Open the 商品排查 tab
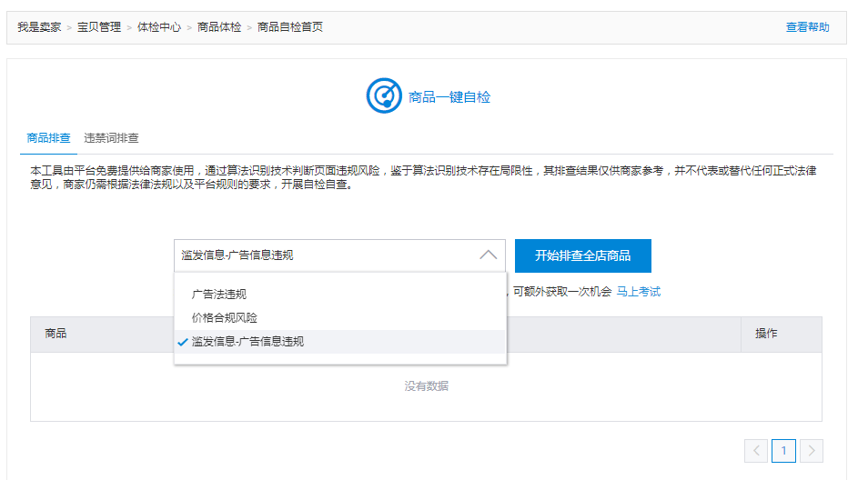This screenshot has width=868, height=480. tap(48, 139)
